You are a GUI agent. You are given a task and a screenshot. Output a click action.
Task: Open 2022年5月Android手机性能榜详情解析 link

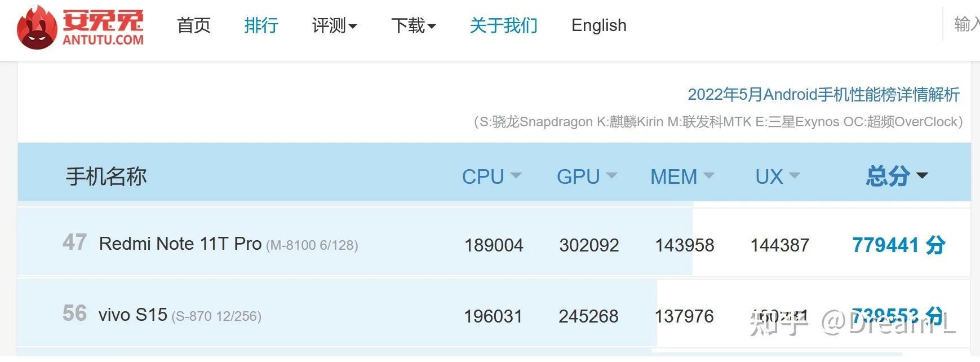pos(823,94)
